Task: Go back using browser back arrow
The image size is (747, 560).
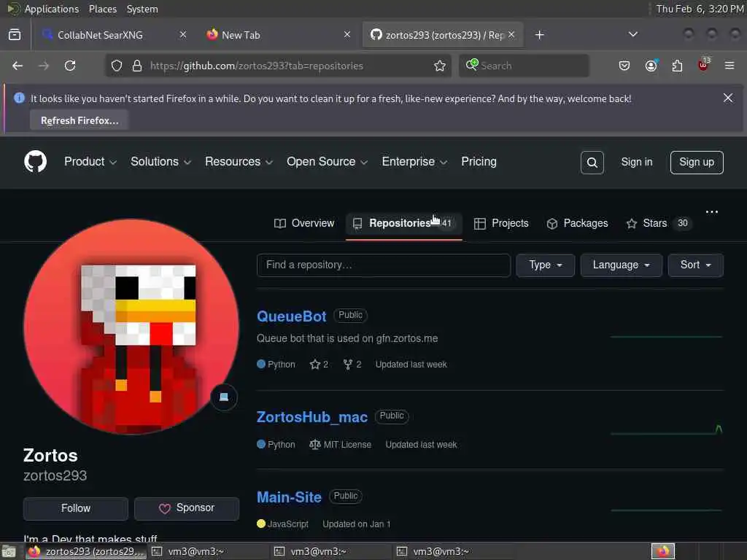Action: pyautogui.click(x=18, y=66)
